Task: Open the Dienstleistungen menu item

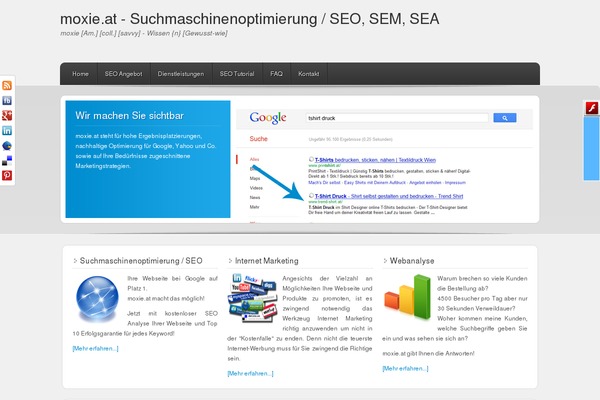Action: click(x=181, y=74)
